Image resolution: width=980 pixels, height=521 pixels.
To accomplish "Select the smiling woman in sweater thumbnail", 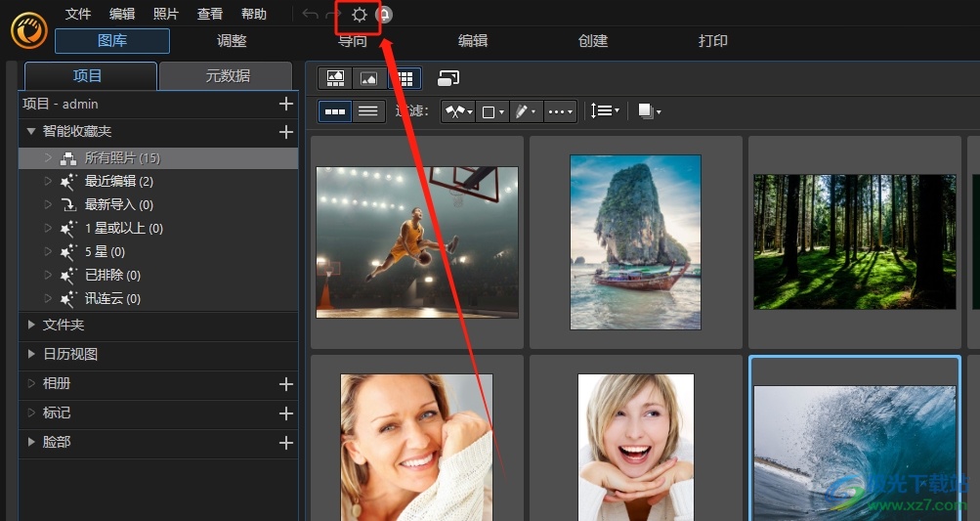I will pos(416,447).
